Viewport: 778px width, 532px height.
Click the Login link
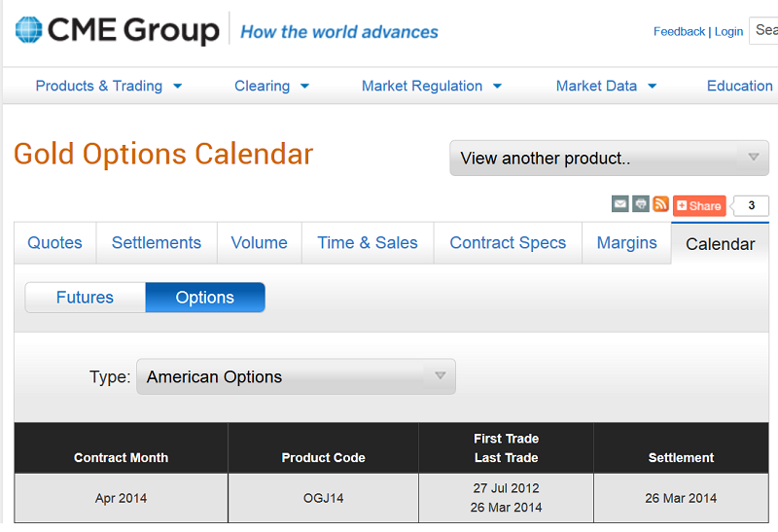[728, 31]
